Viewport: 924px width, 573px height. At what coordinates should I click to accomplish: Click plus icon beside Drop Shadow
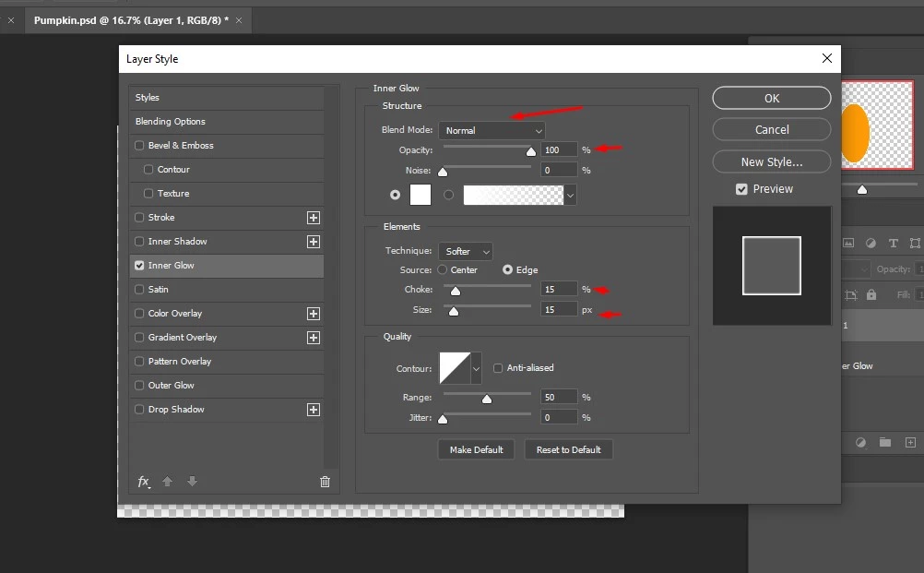[314, 410]
